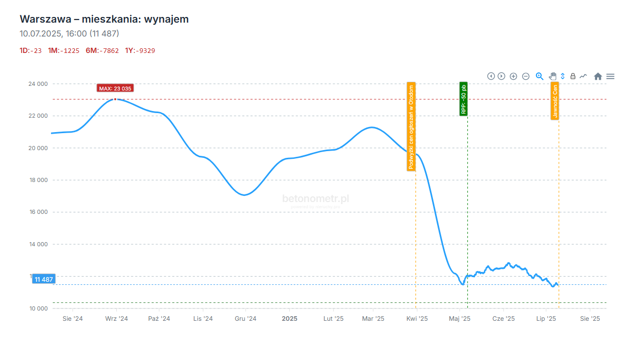Activate the hand panning tool
The image size is (644, 347).
tap(553, 76)
